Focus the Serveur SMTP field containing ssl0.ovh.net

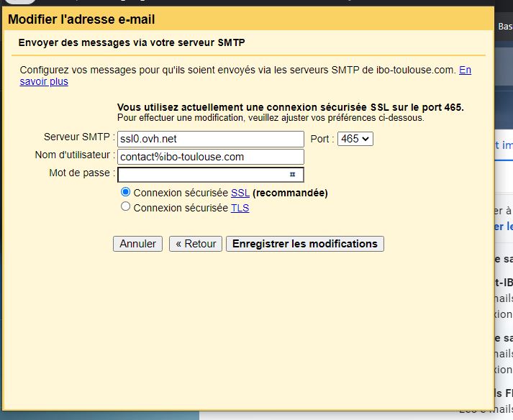(210, 139)
